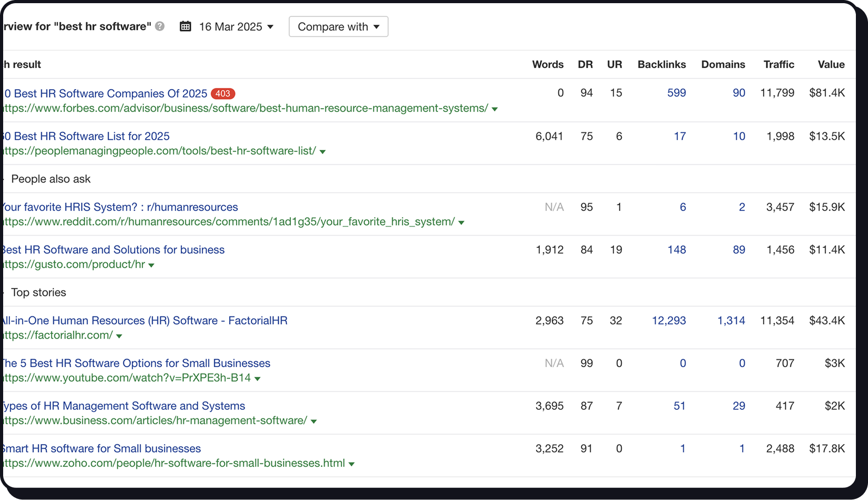Open Best HR Software and Solutions link

[114, 249]
